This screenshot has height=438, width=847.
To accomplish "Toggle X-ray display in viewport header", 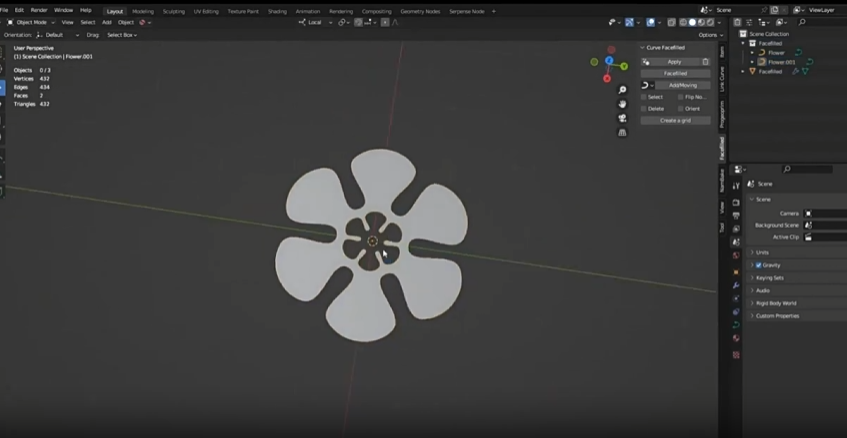I will click(670, 22).
